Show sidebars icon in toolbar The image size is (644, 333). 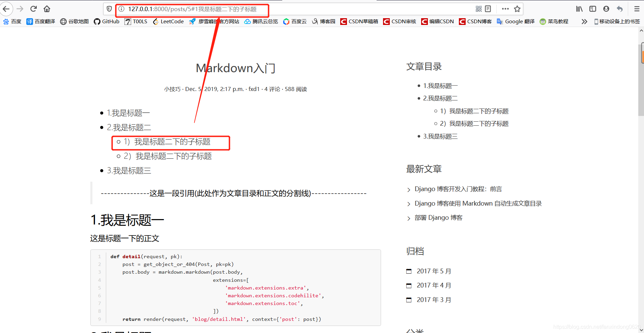(593, 9)
